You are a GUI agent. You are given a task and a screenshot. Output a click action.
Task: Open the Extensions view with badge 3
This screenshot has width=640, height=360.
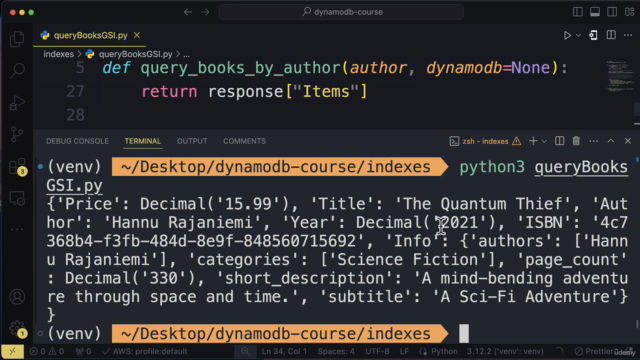point(18,167)
